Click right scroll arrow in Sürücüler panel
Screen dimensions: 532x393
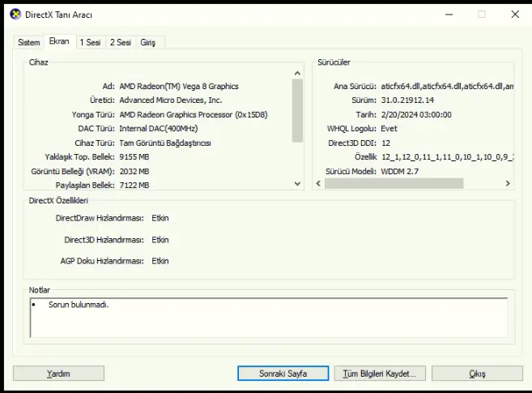tap(508, 183)
